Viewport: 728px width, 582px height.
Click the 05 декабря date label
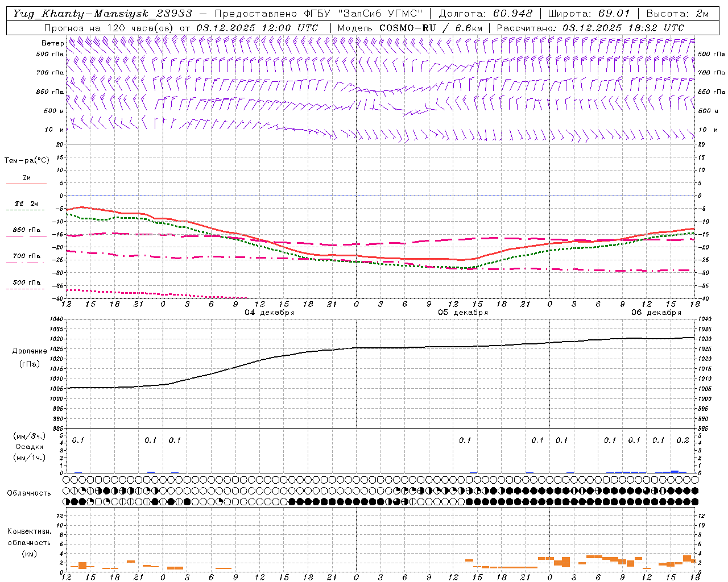pyautogui.click(x=463, y=313)
